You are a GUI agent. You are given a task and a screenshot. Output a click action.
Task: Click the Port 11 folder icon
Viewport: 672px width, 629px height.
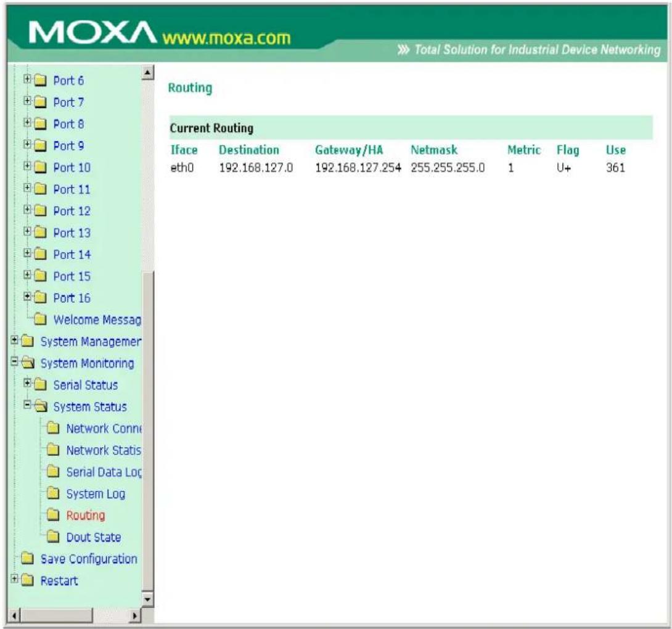(40, 189)
